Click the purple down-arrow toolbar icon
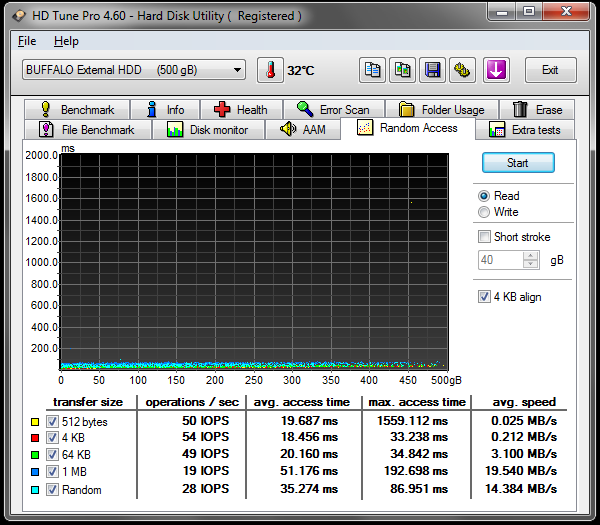This screenshot has width=600, height=525. pos(497,70)
